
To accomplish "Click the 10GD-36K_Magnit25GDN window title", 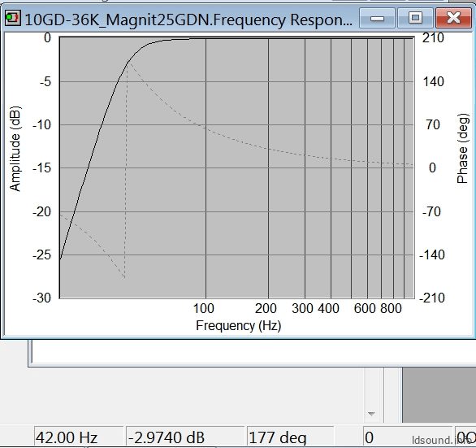I will 188,20.
